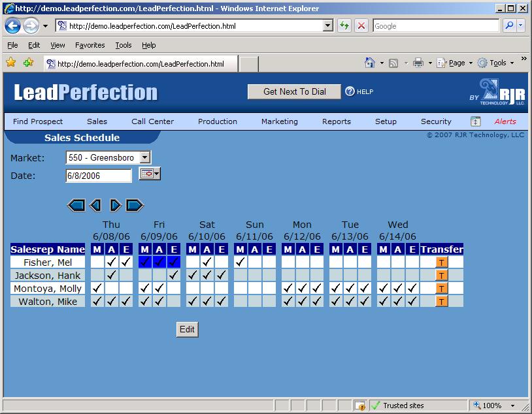Open the Reports navigation menu

337,121
